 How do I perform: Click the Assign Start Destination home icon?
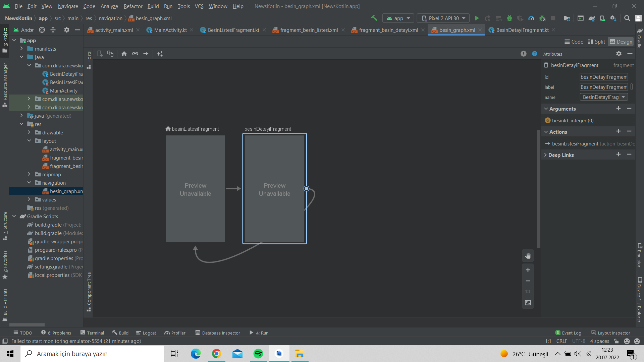pyautogui.click(x=124, y=54)
